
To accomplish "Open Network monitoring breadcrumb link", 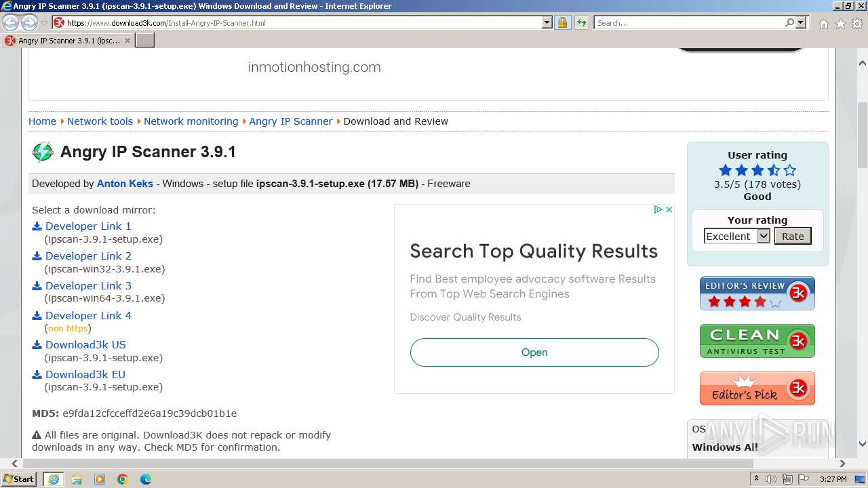I will pos(191,121).
